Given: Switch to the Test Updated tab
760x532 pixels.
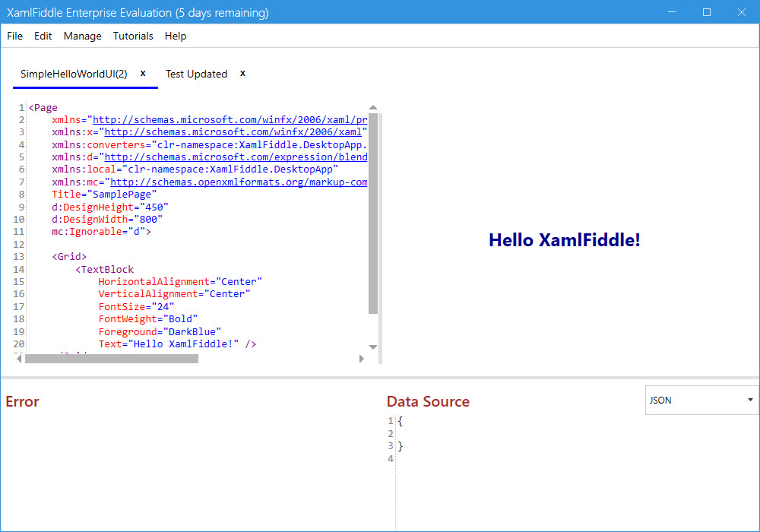Looking at the screenshot, I should (x=196, y=74).
